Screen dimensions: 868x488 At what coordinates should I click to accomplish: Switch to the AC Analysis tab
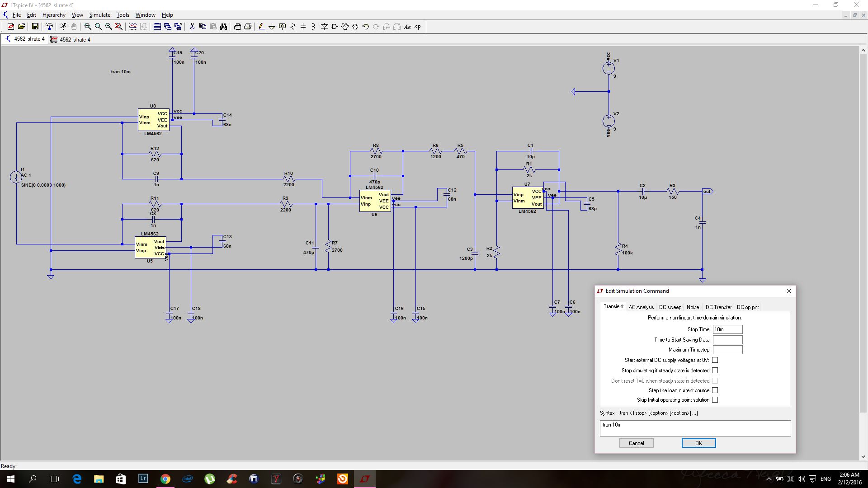pyautogui.click(x=641, y=307)
